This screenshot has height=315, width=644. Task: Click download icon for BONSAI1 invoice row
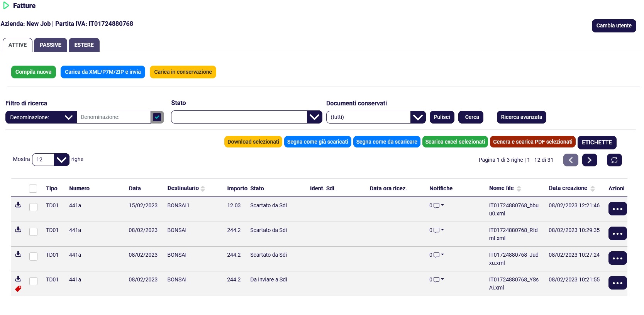click(x=18, y=205)
